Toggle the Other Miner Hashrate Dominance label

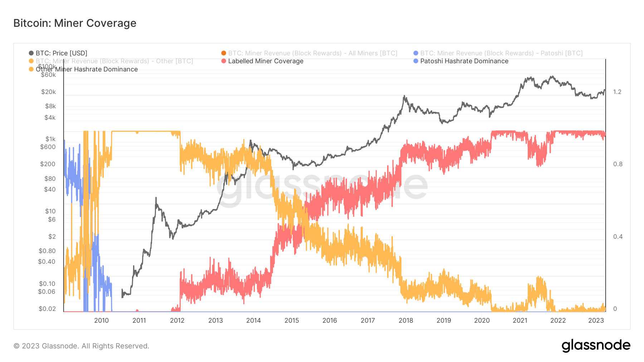(87, 69)
